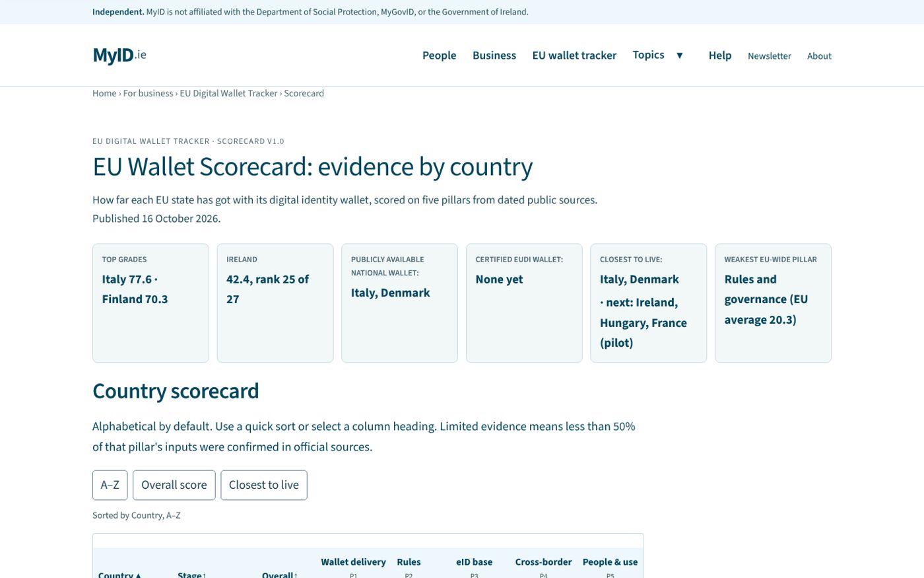Open the About page link
This screenshot has height=578, width=924.
coord(819,56)
